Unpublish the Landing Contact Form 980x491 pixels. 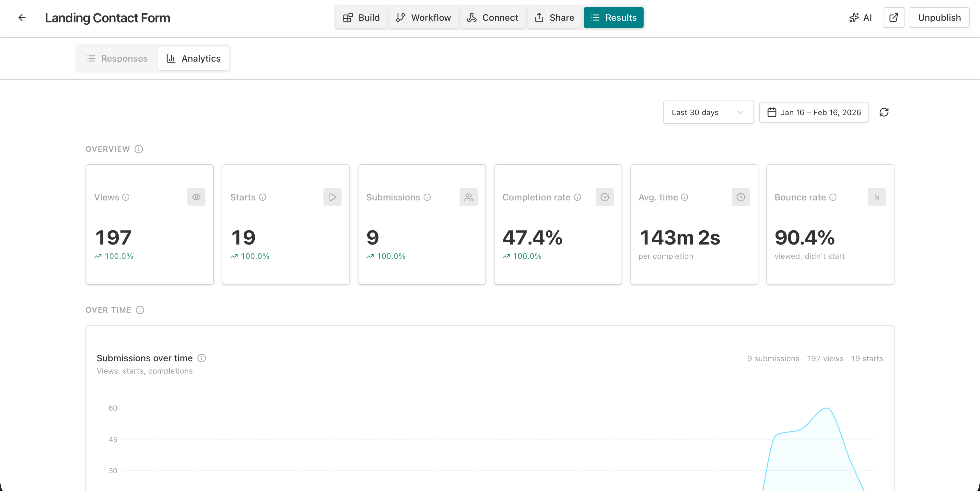939,18
